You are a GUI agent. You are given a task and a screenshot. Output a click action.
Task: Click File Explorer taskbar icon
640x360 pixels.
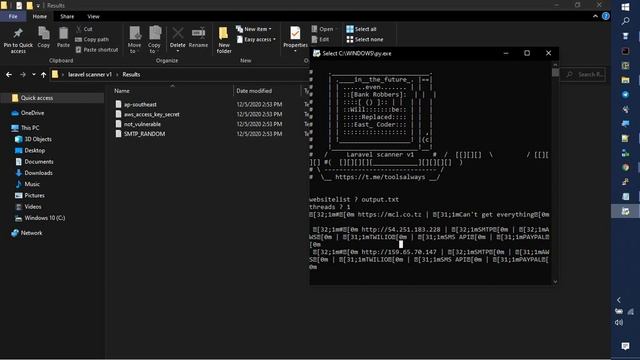pyautogui.click(x=625, y=80)
